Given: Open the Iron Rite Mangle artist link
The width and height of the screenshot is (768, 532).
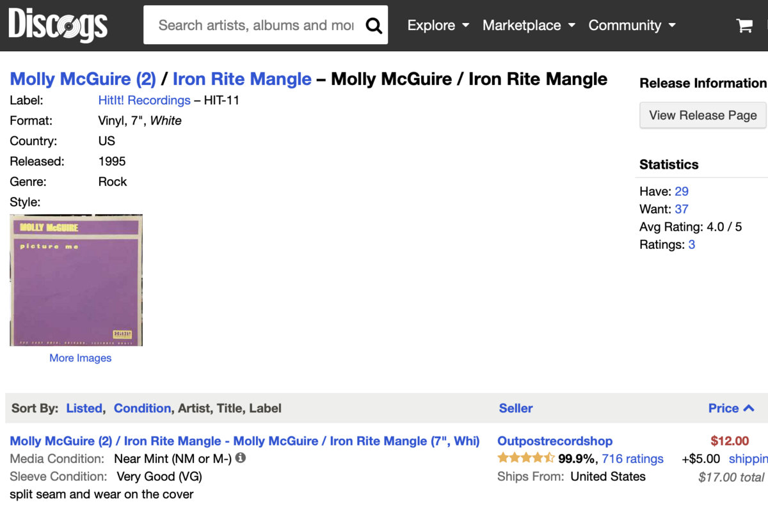Looking at the screenshot, I should (x=242, y=79).
